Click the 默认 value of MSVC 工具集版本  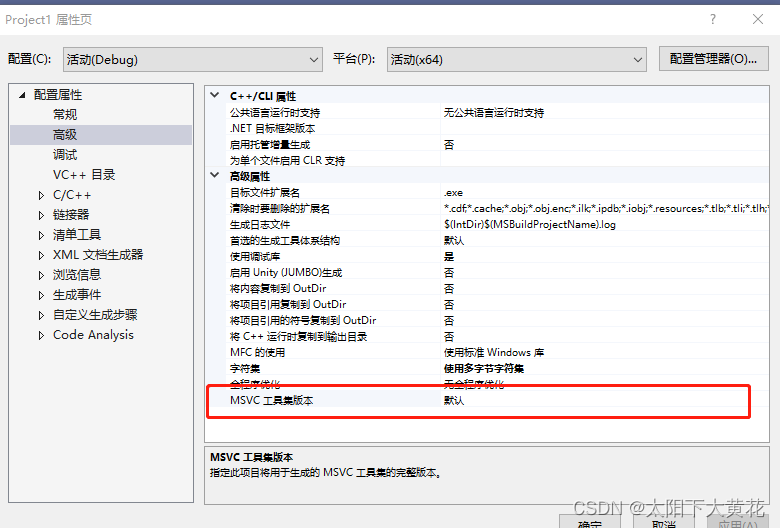pos(454,401)
